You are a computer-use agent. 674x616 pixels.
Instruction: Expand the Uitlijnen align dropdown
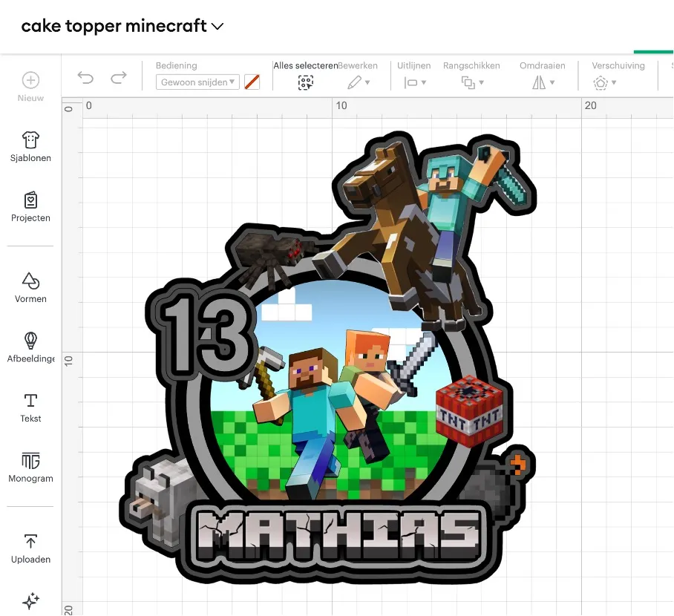click(x=414, y=82)
